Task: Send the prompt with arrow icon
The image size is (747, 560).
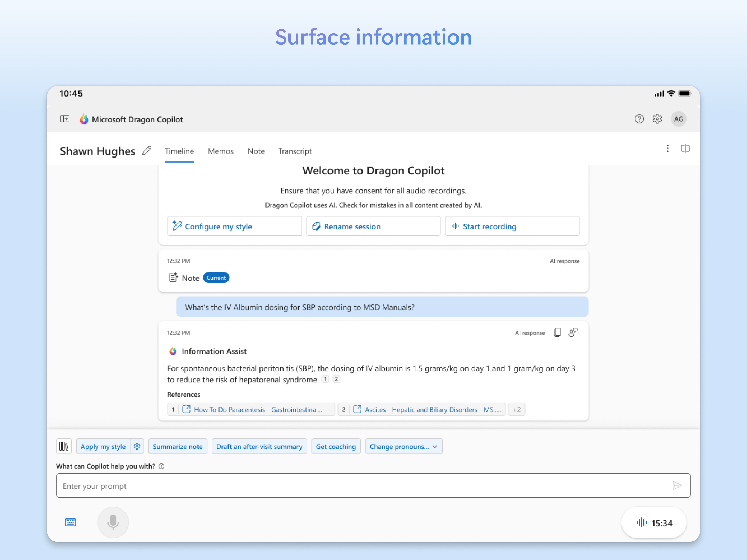Action: tap(677, 485)
